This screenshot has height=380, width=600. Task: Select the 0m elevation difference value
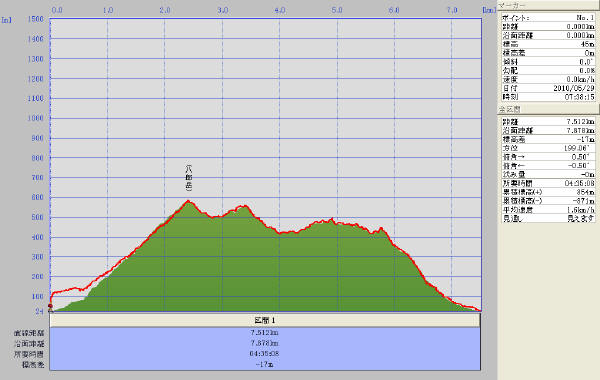[x=589, y=53]
